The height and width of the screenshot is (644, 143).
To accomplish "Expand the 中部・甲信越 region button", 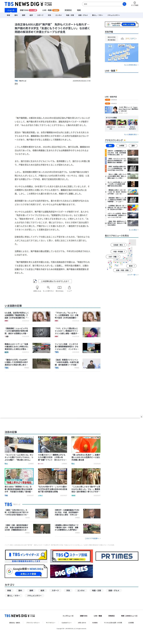I will pyautogui.click(x=118, y=252).
